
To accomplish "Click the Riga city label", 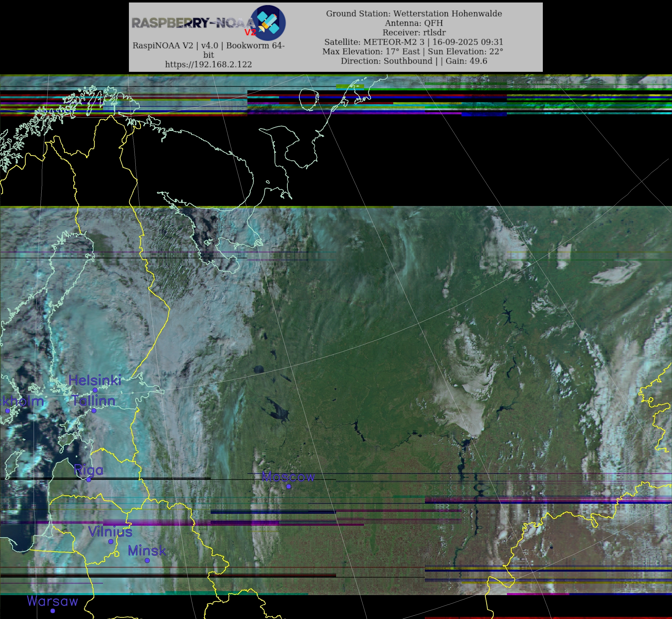I will click(88, 470).
